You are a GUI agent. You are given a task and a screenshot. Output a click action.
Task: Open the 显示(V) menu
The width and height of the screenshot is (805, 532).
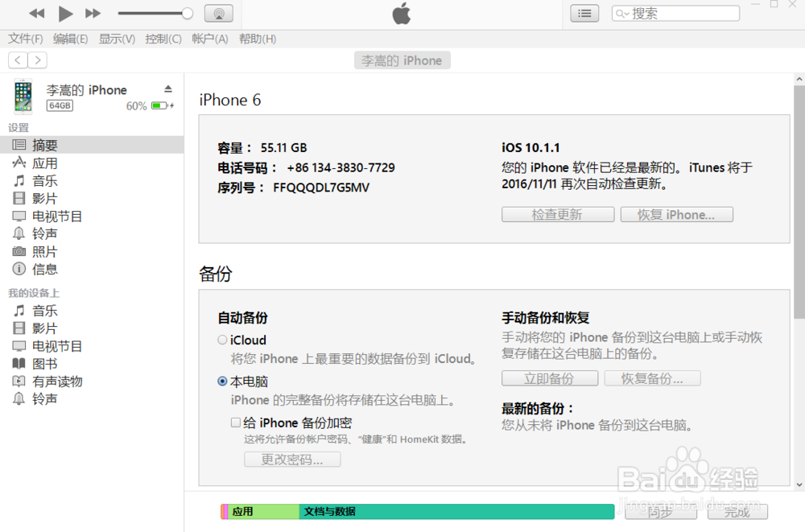pyautogui.click(x=117, y=39)
